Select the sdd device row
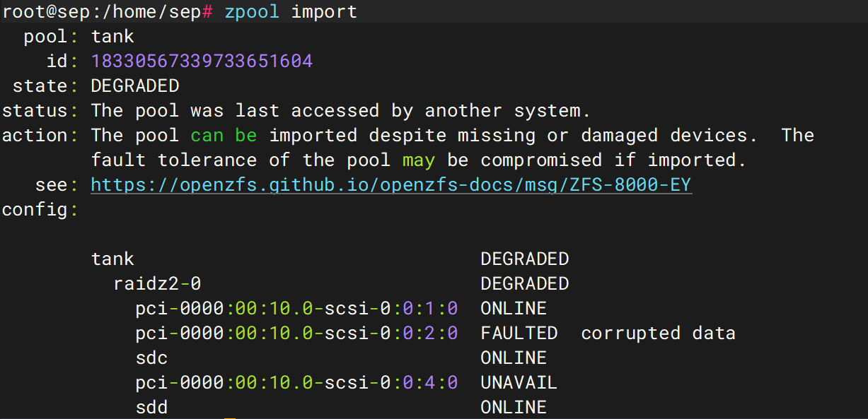The height and width of the screenshot is (419, 868). tap(152, 408)
